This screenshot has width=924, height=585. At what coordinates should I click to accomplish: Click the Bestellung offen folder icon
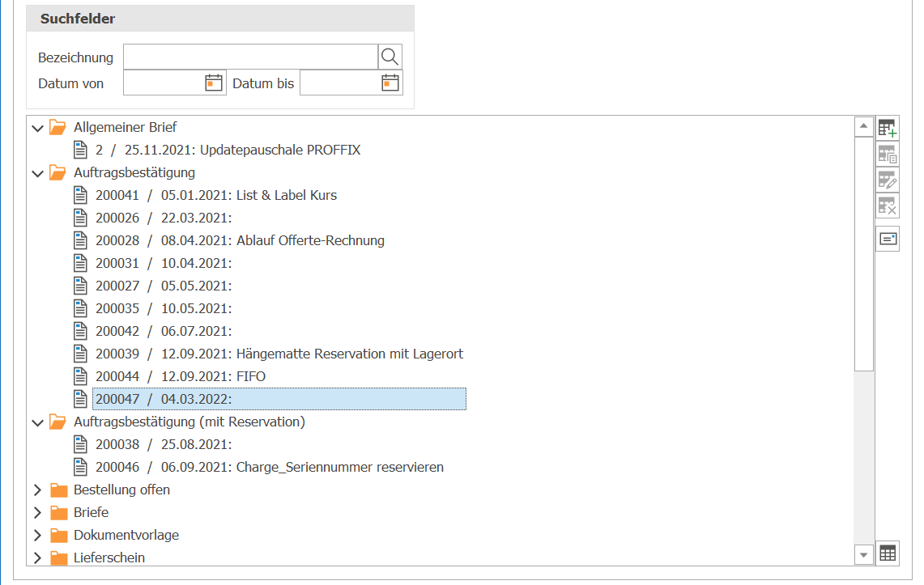pyautogui.click(x=58, y=490)
